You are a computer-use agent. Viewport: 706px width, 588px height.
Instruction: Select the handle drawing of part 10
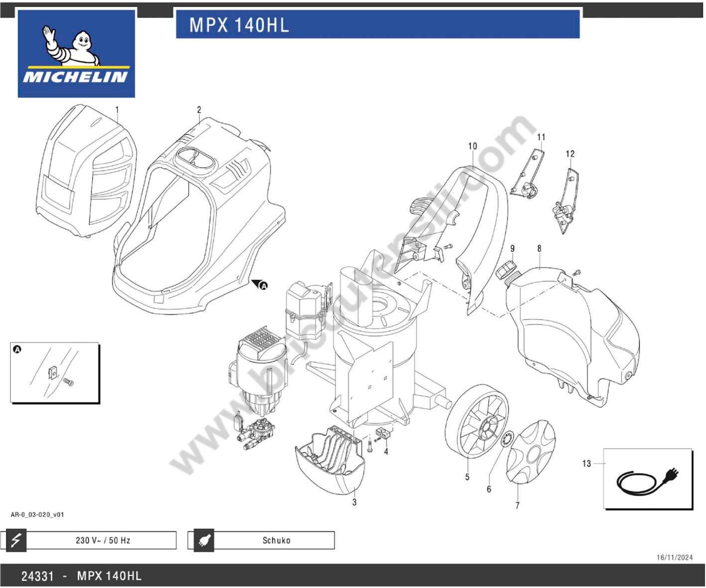click(451, 240)
